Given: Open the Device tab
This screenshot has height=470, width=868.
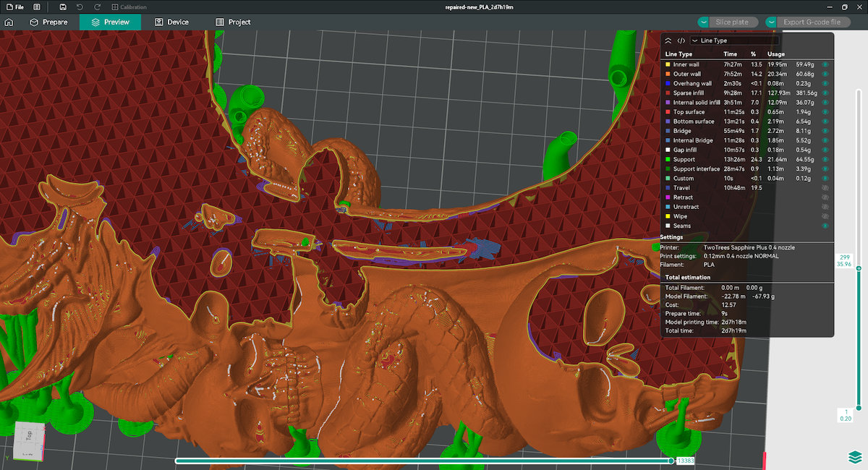Looking at the screenshot, I should point(171,22).
